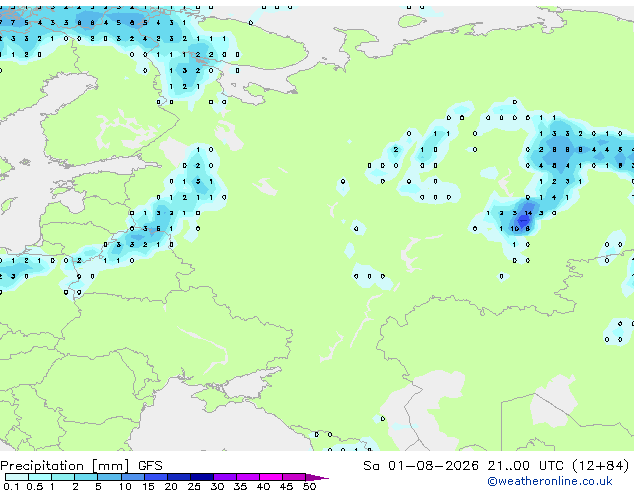Click legend scale label '35'
The width and height of the screenshot is (634, 490).
pos(240,486)
